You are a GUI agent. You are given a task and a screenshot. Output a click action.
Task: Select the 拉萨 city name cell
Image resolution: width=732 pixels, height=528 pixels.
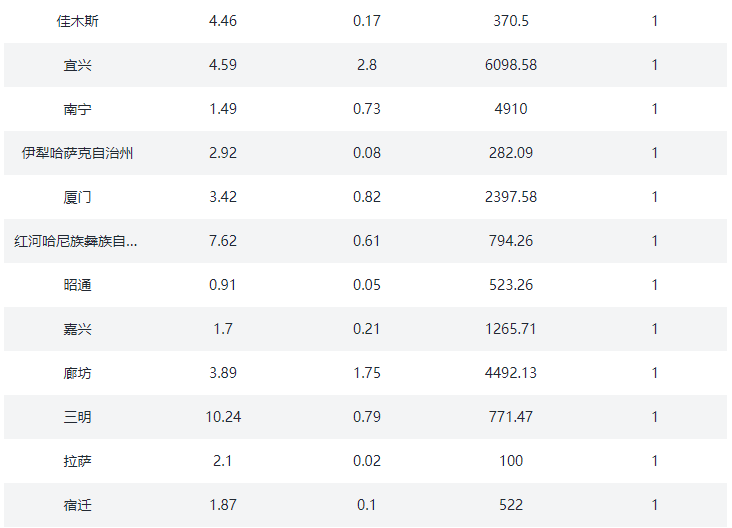tap(77, 461)
